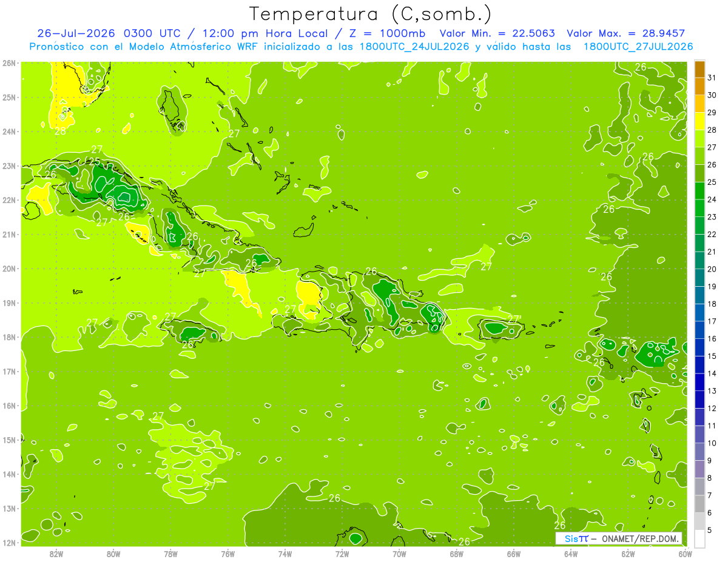
Task: Click the 20N latitude axis label
Action: point(9,269)
